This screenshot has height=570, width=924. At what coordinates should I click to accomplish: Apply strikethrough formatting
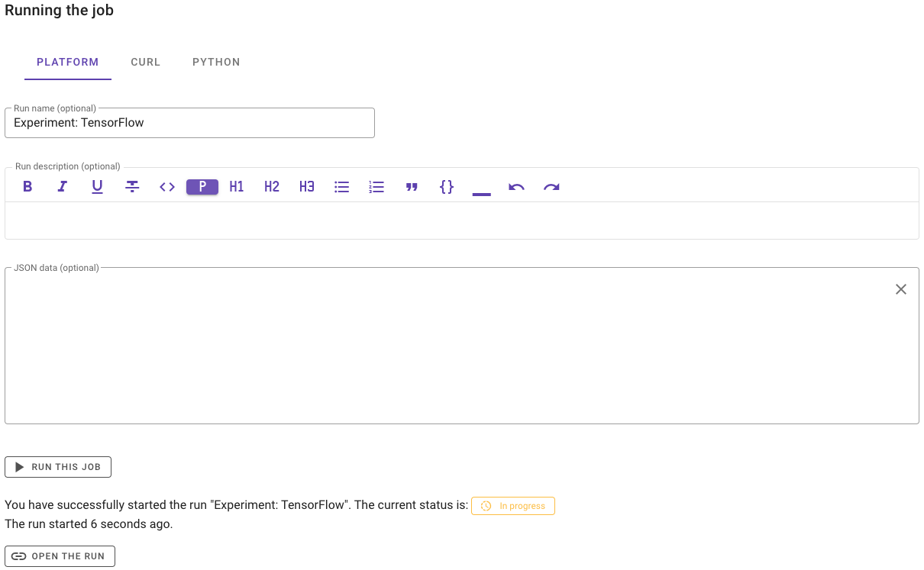(132, 187)
